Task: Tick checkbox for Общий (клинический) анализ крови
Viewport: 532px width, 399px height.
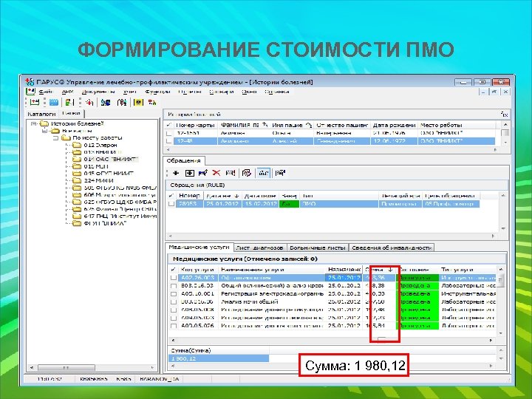Action: pyautogui.click(x=174, y=286)
